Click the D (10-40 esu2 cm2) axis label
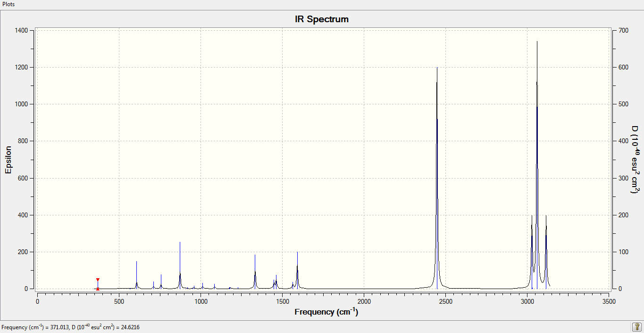Screen dimensions: 644x333 pyautogui.click(x=635, y=160)
